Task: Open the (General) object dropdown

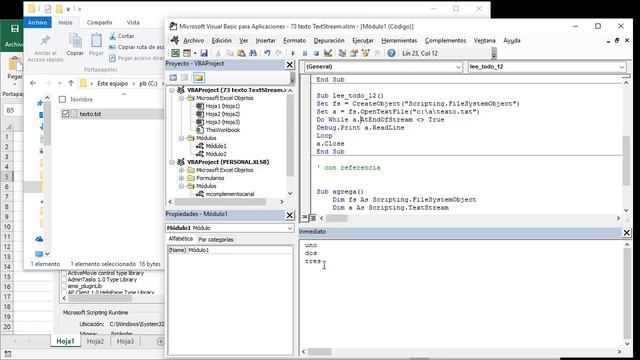Action: point(458,67)
